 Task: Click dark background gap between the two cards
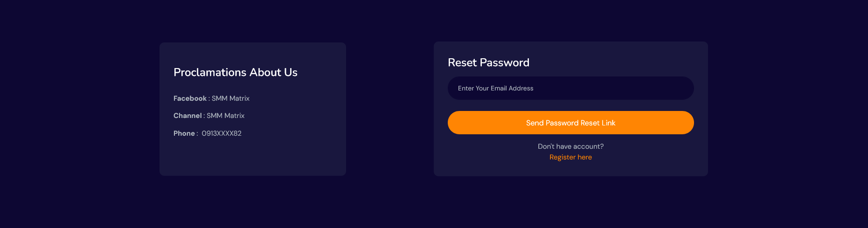click(x=390, y=109)
